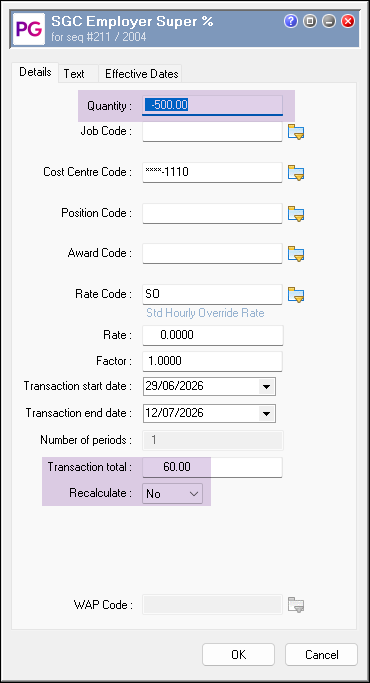Image resolution: width=370 pixels, height=683 pixels.
Task: Click the Recalculate label
Action: click(x=101, y=493)
